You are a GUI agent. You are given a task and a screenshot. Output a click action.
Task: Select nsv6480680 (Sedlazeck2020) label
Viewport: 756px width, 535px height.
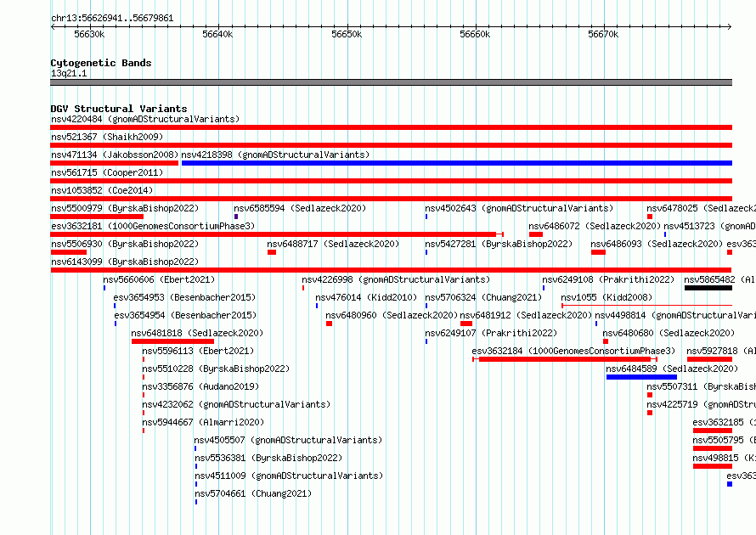pos(669,333)
